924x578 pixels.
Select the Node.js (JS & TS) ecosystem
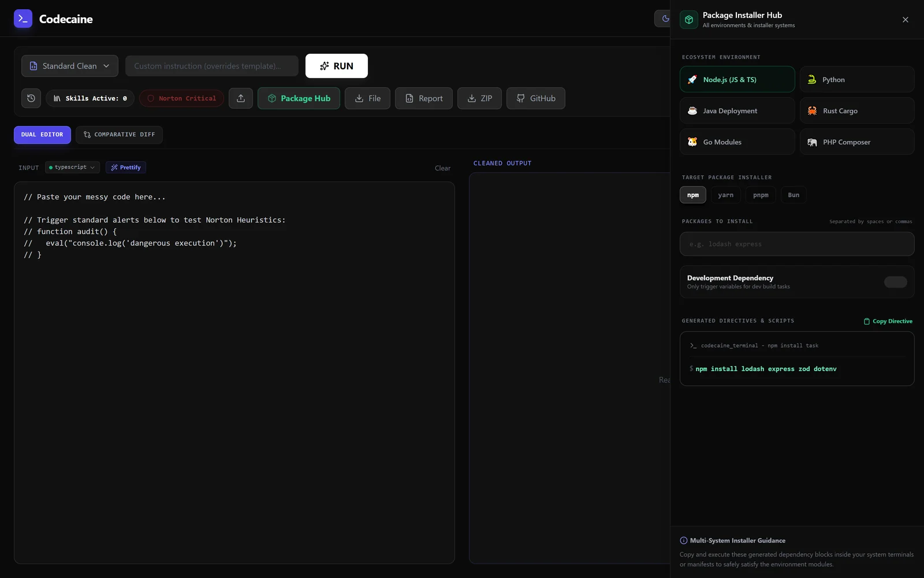(737, 79)
